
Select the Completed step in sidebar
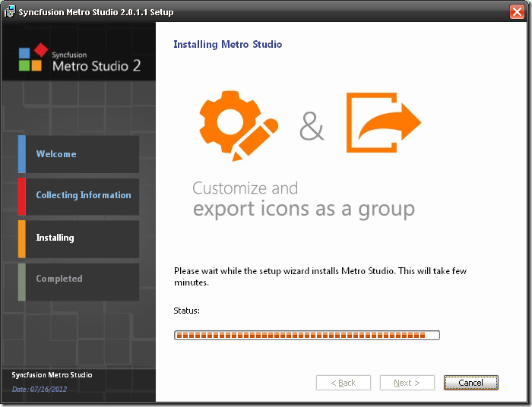79,282
